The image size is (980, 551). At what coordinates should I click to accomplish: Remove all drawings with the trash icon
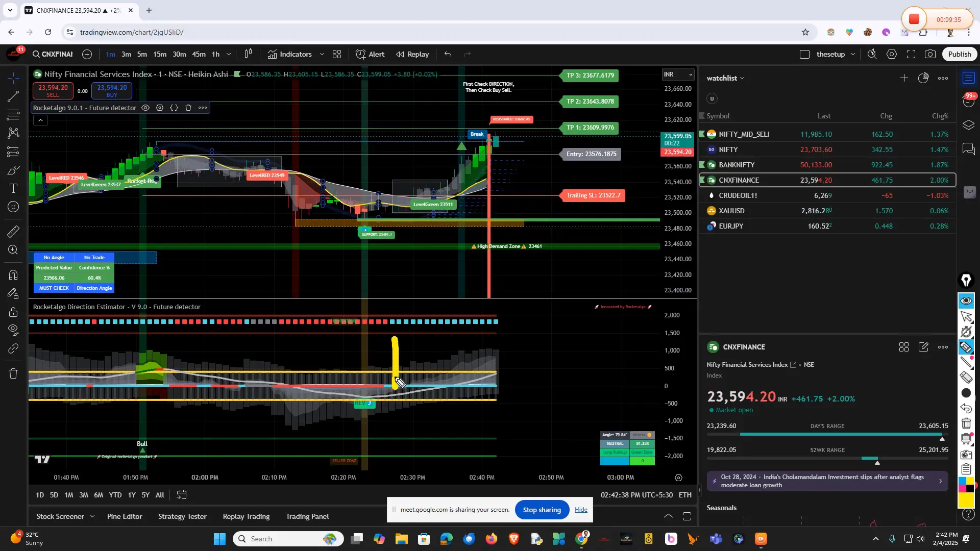tap(13, 373)
